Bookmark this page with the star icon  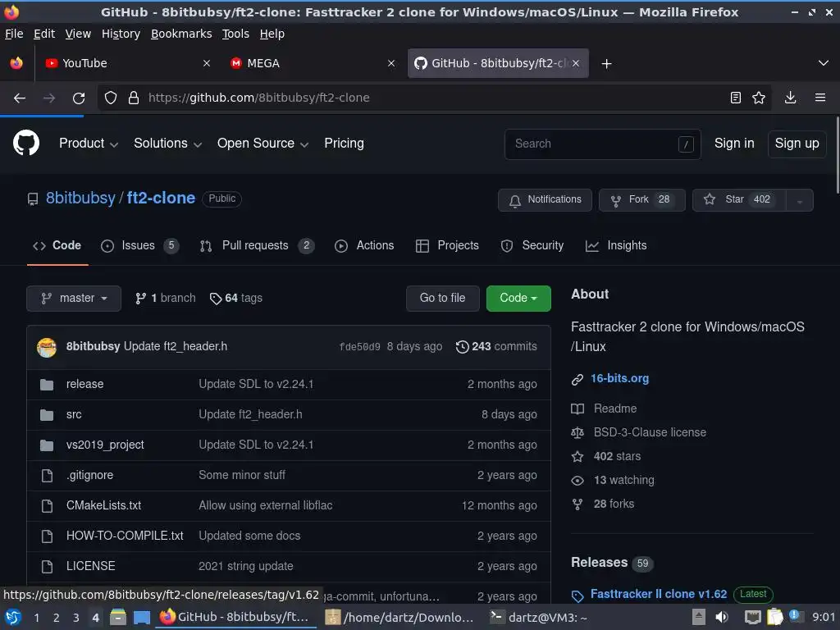tap(759, 98)
